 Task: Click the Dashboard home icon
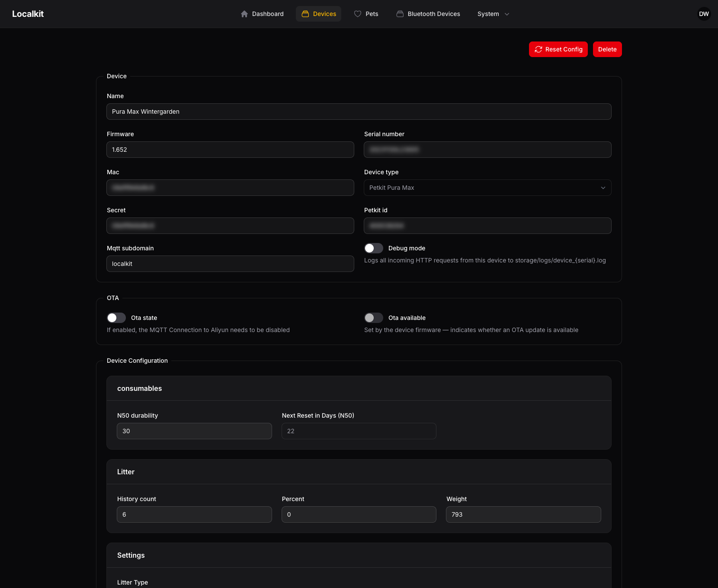(x=244, y=14)
